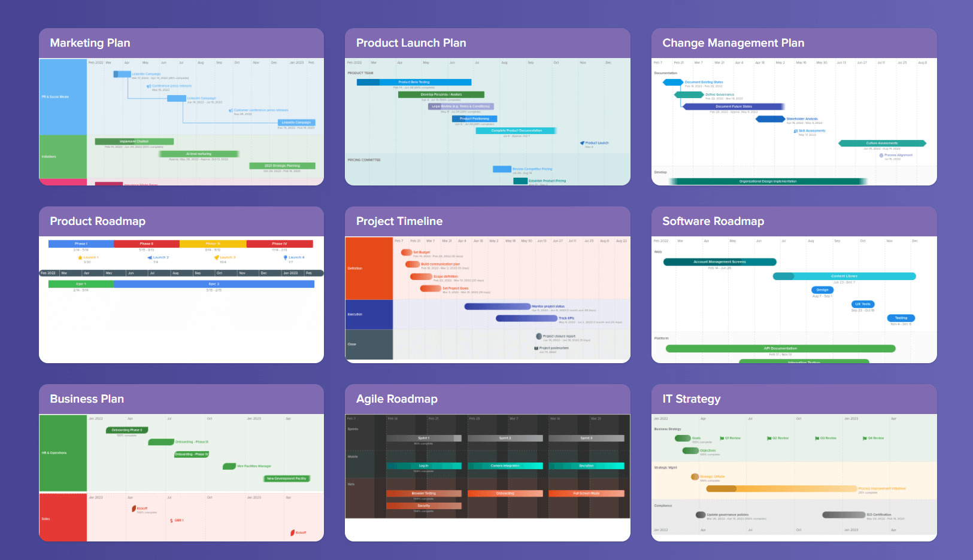Open the Marketing Plan template title
The width and height of the screenshot is (973, 560).
pos(90,43)
